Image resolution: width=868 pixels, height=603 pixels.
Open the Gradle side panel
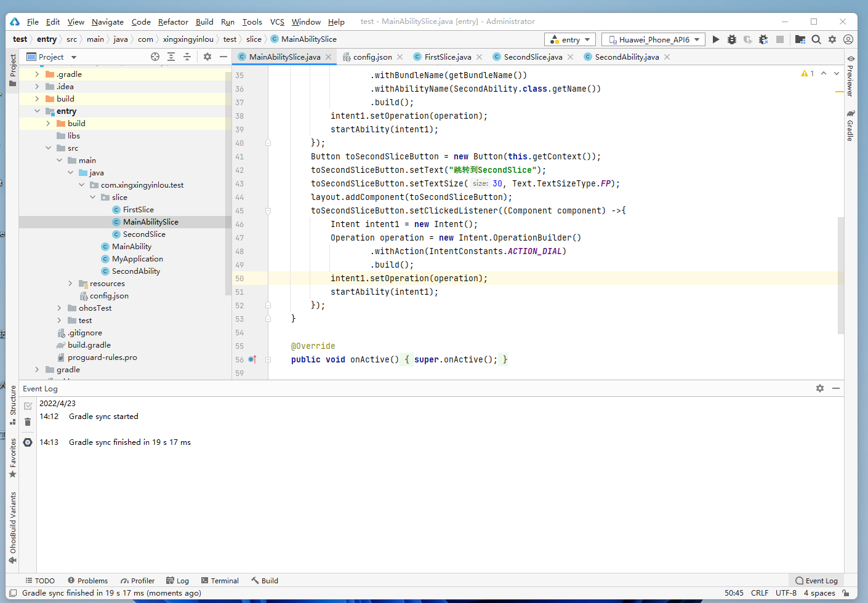(x=850, y=126)
